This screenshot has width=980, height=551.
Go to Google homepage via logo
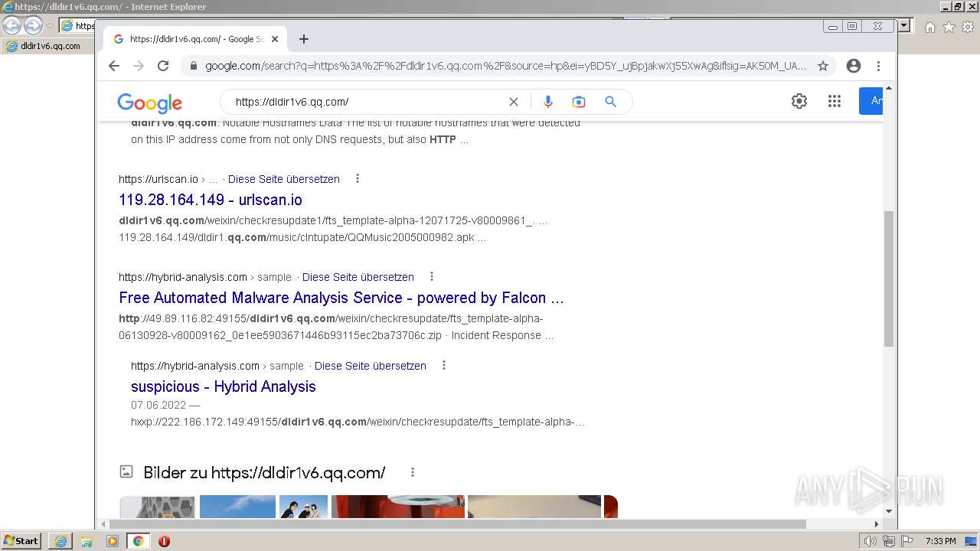(149, 103)
